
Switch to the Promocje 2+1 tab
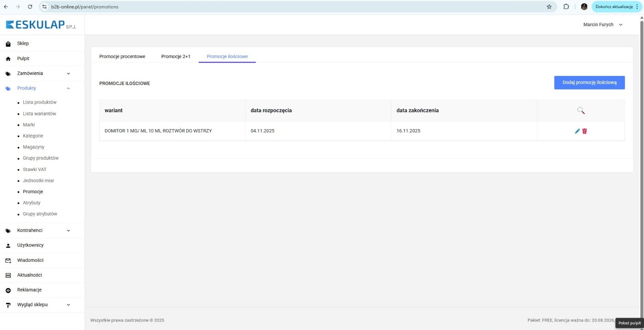tap(176, 56)
